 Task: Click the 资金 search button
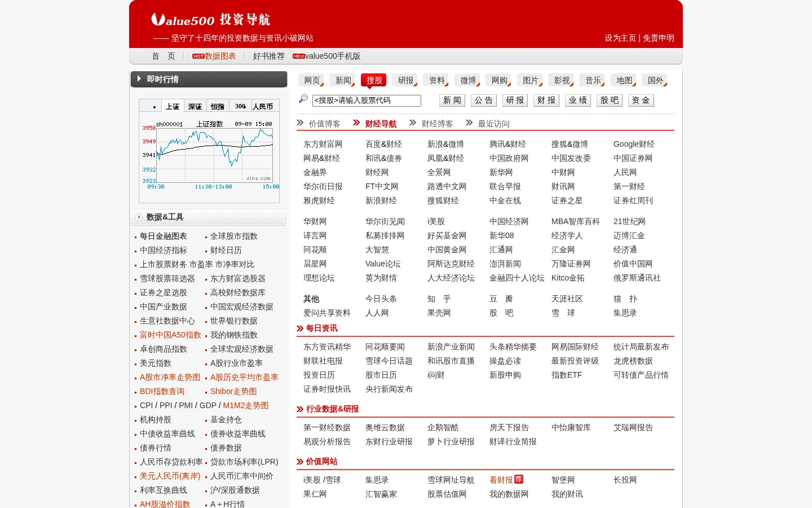pos(641,100)
